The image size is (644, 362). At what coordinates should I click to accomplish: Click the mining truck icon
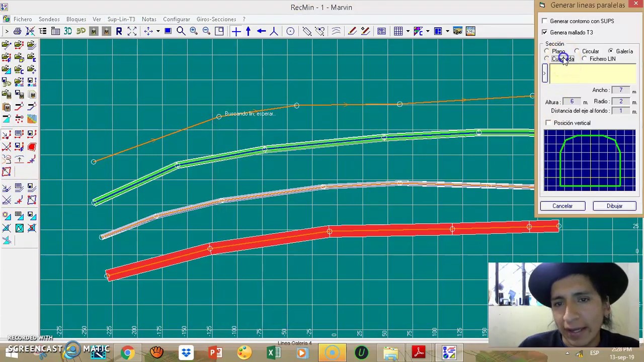(457, 31)
